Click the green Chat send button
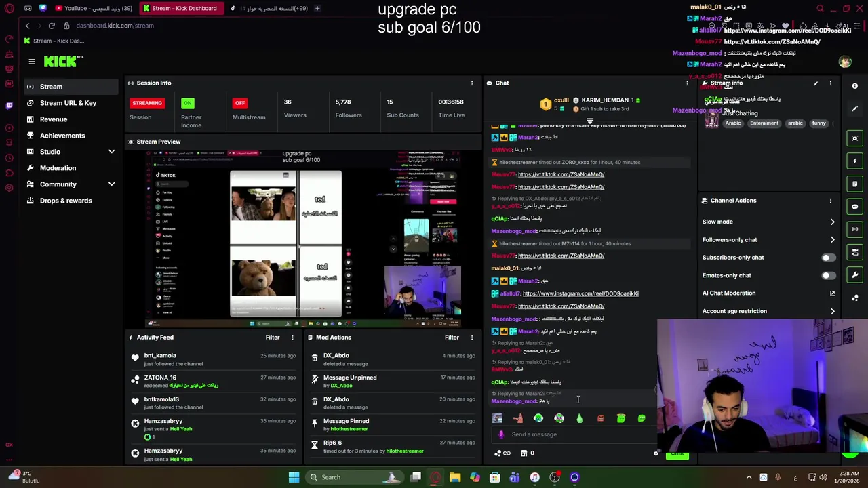Image resolution: width=868 pixels, height=488 pixels. click(x=677, y=454)
